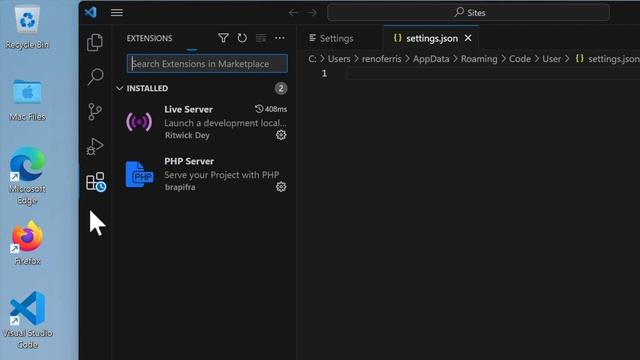
Task: Open the Sites command center search
Action: click(469, 13)
